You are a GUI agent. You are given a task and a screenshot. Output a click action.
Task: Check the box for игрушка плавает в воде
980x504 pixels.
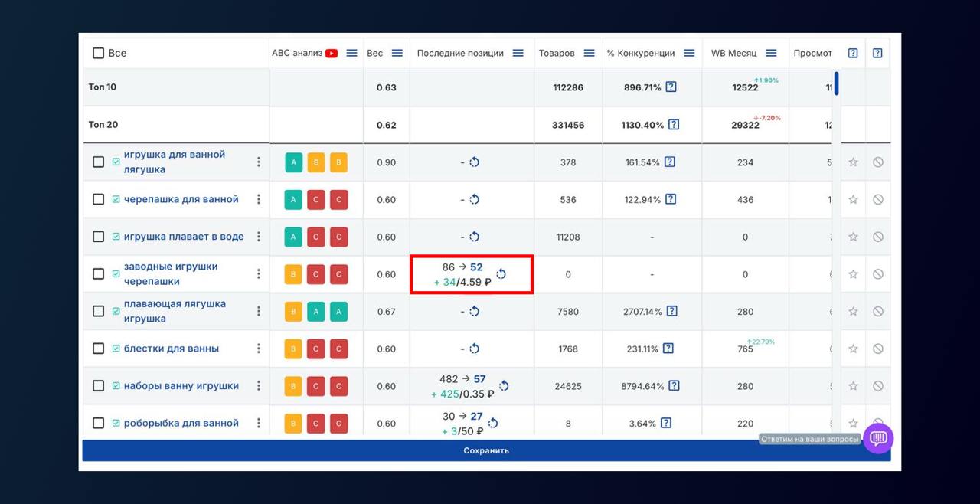(x=98, y=237)
